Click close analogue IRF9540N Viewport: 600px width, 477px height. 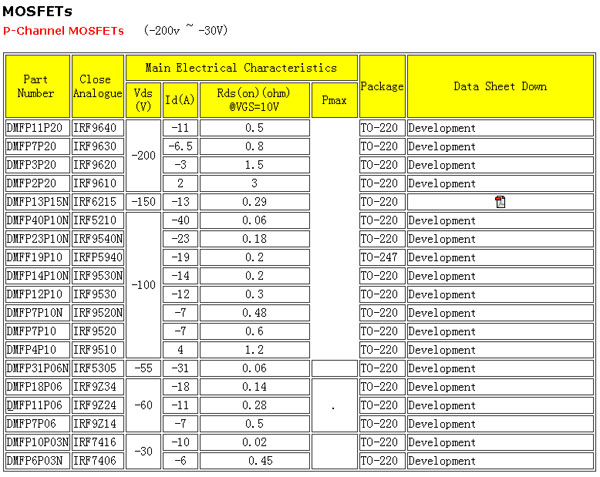point(98,239)
